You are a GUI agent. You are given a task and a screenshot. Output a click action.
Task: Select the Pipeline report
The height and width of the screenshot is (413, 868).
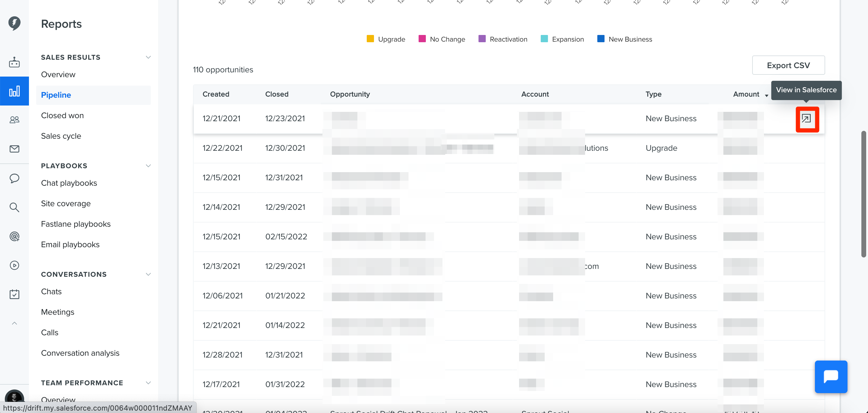(93, 95)
